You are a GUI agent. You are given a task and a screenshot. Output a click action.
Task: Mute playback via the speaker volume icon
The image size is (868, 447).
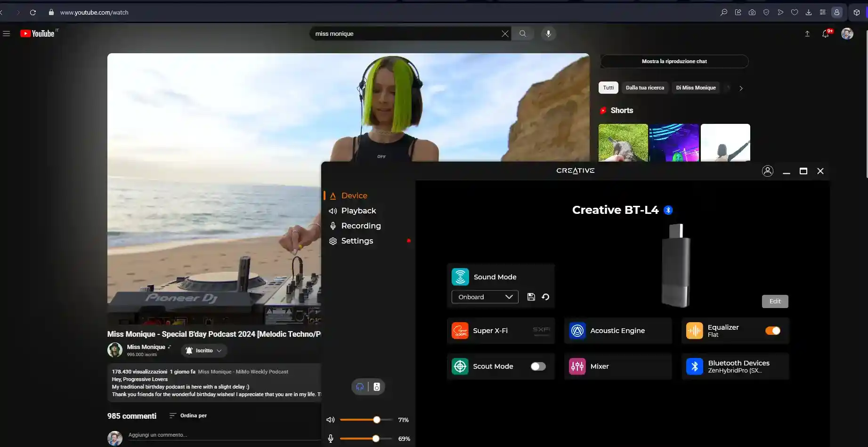click(331, 420)
